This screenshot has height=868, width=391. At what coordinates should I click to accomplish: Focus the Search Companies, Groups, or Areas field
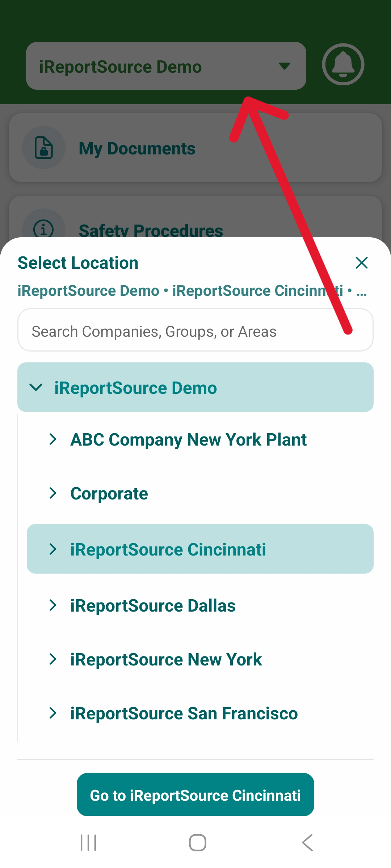point(195,330)
